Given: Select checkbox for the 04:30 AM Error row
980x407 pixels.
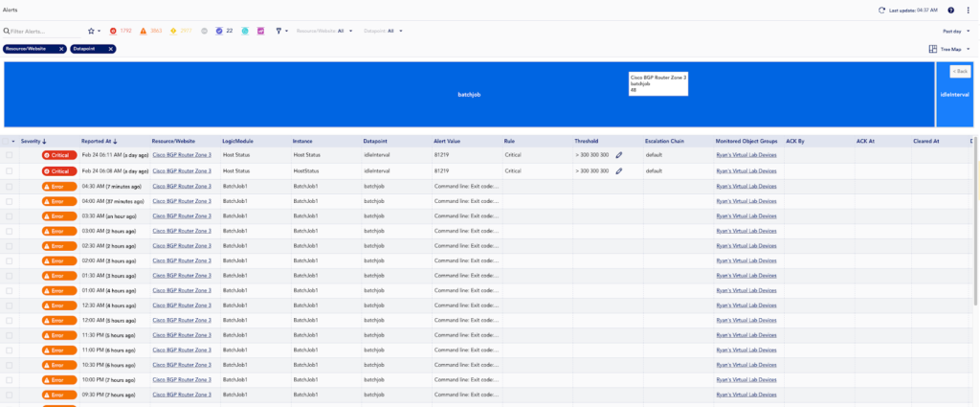Looking at the screenshot, I should (9, 187).
